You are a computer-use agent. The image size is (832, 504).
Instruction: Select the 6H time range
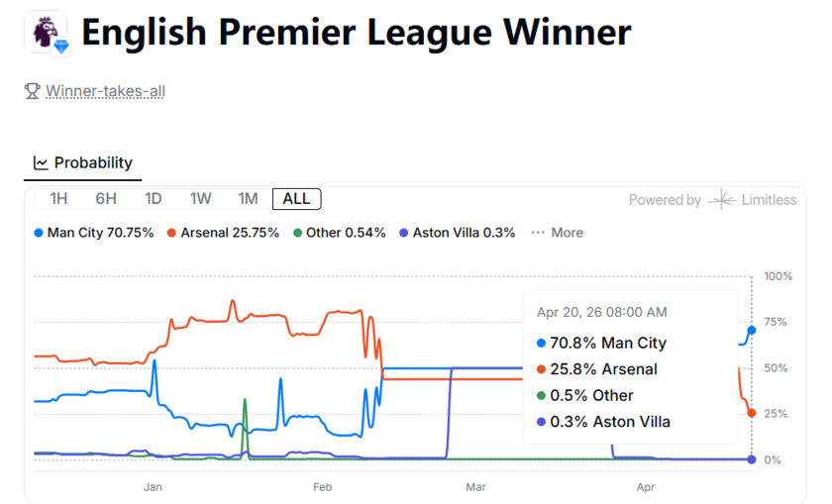(x=106, y=198)
